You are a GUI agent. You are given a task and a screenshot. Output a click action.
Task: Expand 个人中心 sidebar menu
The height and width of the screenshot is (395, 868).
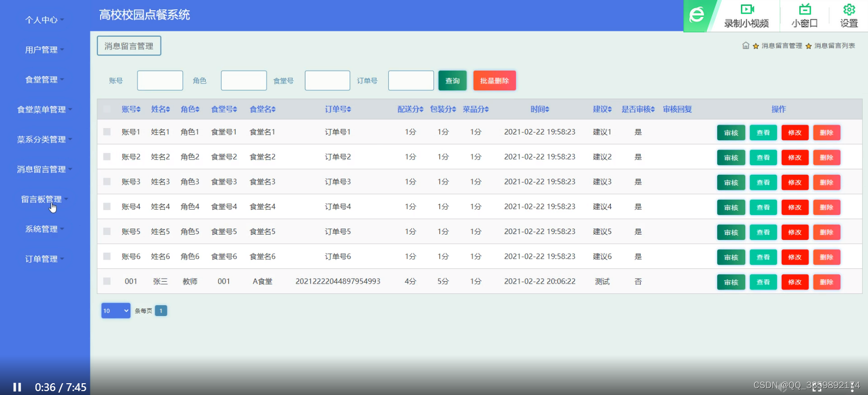pyautogui.click(x=44, y=20)
